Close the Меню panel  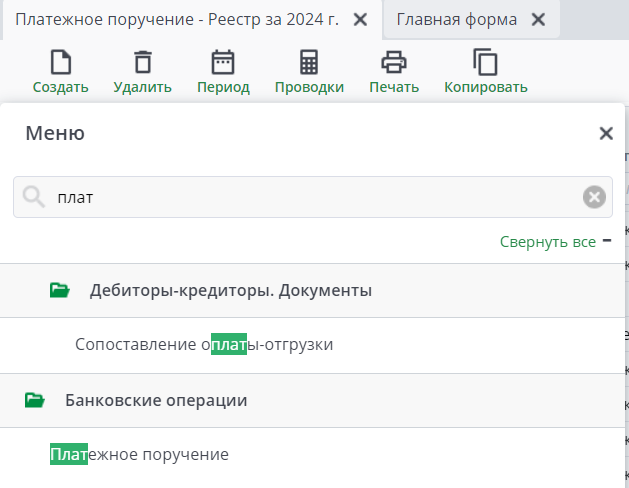click(605, 133)
